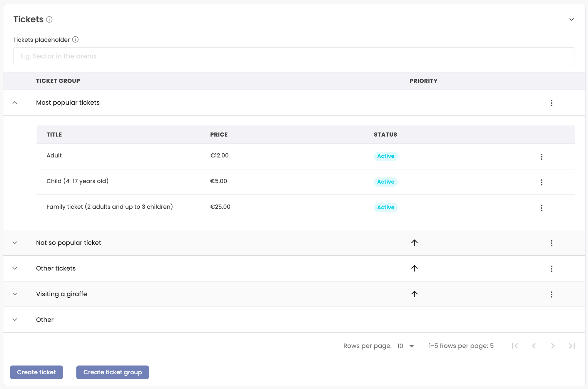Go to the next page of results
Screen dimensions: 588x389
point(553,346)
